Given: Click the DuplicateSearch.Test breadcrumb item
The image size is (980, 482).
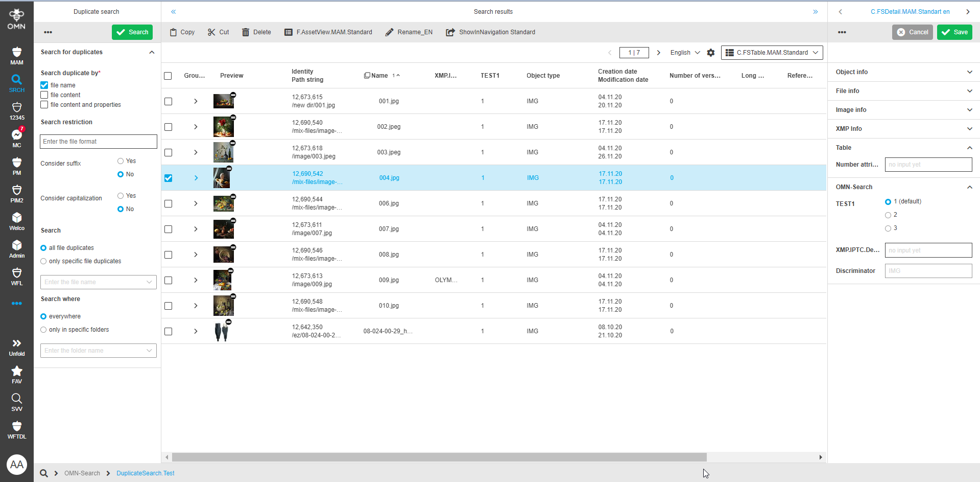Looking at the screenshot, I should 145,473.
